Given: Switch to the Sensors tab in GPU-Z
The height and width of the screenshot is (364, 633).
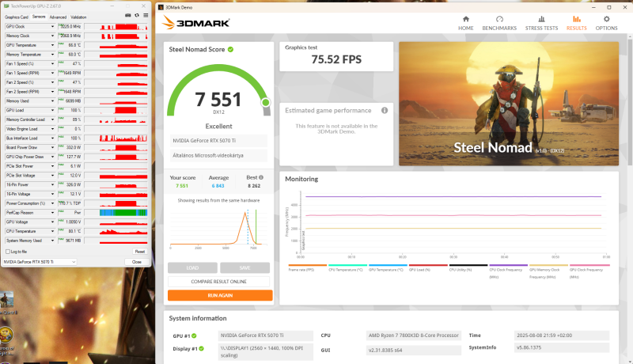Looking at the screenshot, I should [x=39, y=17].
